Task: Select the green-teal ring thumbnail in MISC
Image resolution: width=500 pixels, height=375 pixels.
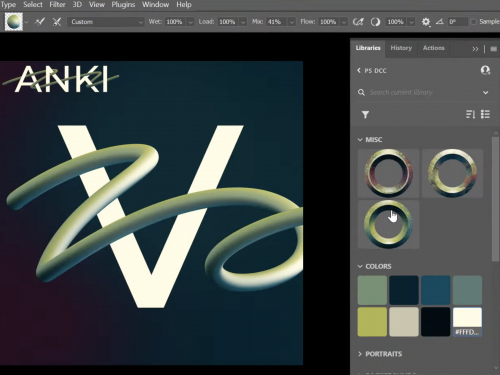Action: coord(388,224)
